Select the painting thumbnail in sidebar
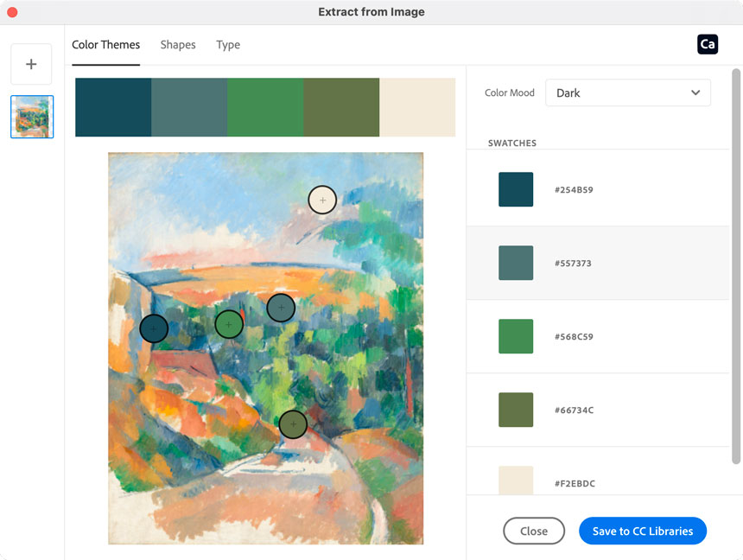Image resolution: width=743 pixels, height=560 pixels. [32, 117]
